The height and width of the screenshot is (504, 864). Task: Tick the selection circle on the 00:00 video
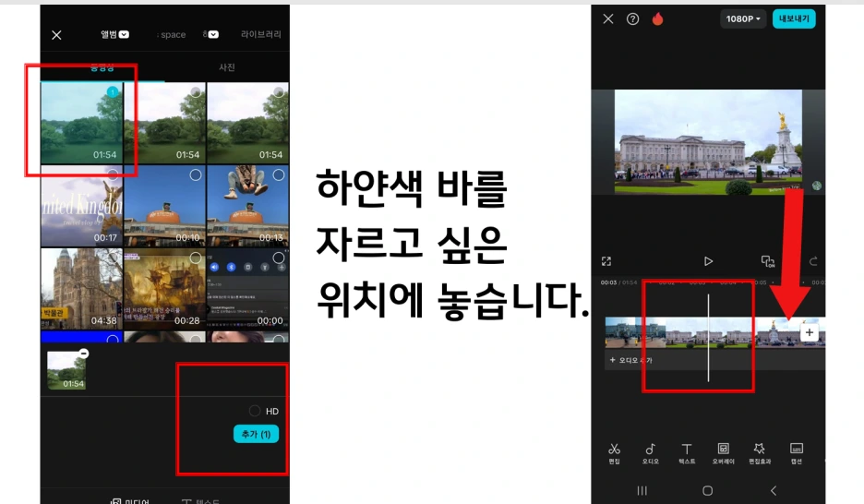(x=278, y=258)
